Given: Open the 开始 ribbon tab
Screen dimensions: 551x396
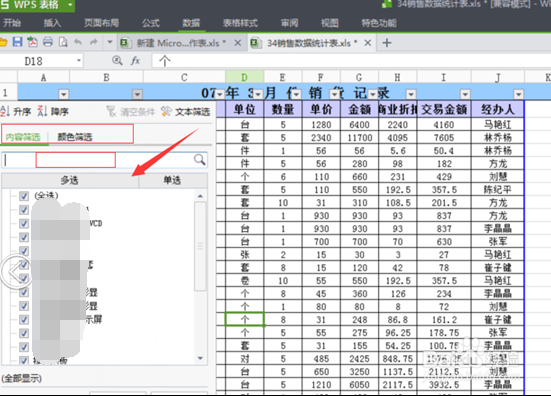Looking at the screenshot, I should [x=12, y=23].
